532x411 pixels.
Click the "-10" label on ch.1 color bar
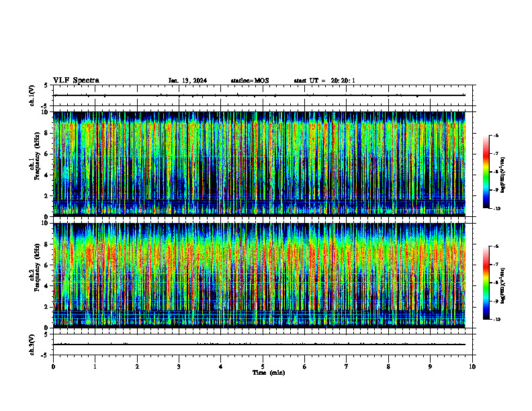tap(496, 209)
